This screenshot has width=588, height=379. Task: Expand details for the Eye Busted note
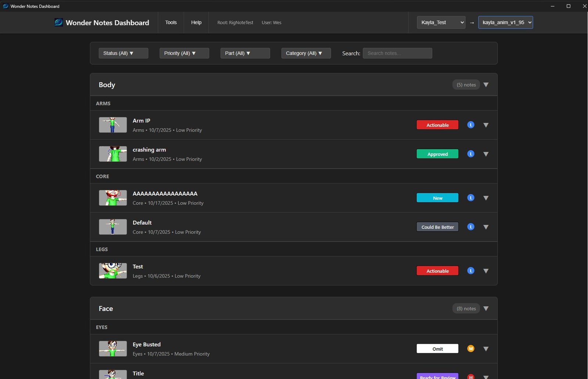[x=486, y=348]
